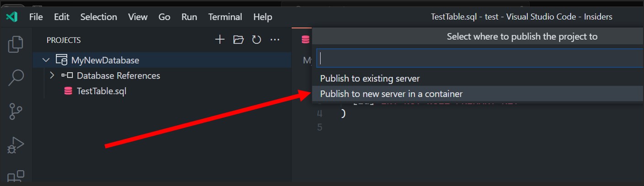Open the Explorer view in activity bar
Image resolution: width=644 pixels, height=186 pixels.
(16, 44)
